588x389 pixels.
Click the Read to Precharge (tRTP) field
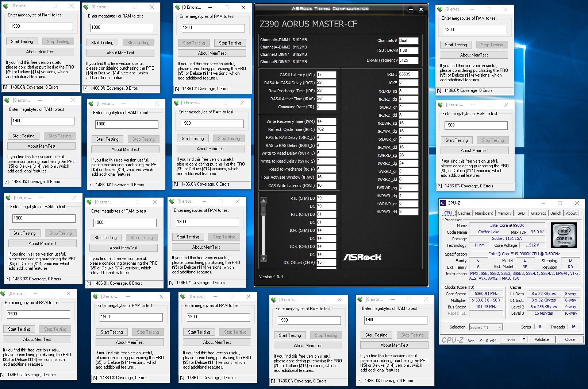click(x=326, y=169)
